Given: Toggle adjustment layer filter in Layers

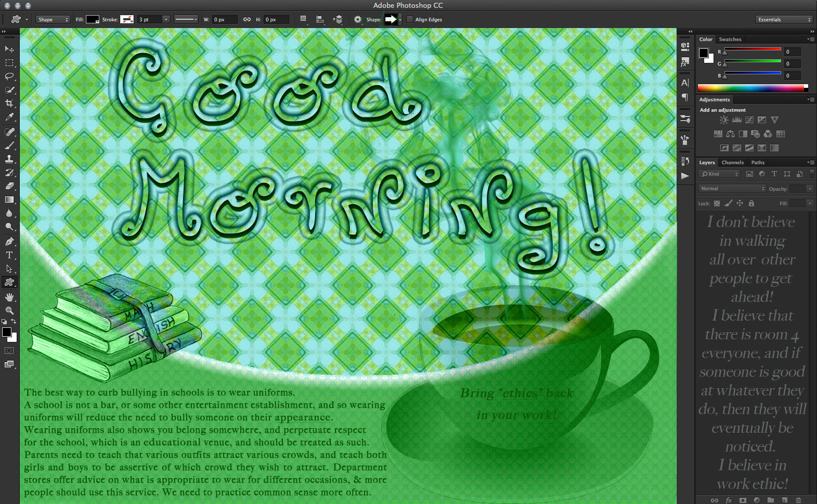Looking at the screenshot, I should coord(762,174).
